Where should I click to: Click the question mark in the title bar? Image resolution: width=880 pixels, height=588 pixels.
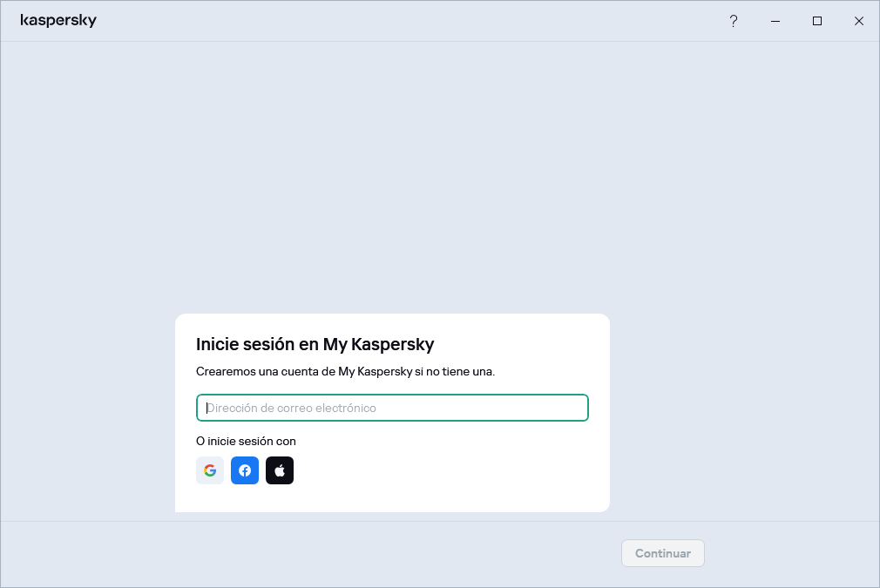tap(734, 21)
